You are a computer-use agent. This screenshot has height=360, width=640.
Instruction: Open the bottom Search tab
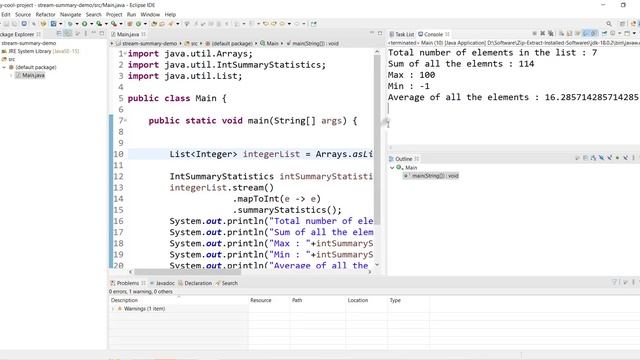tap(227, 283)
